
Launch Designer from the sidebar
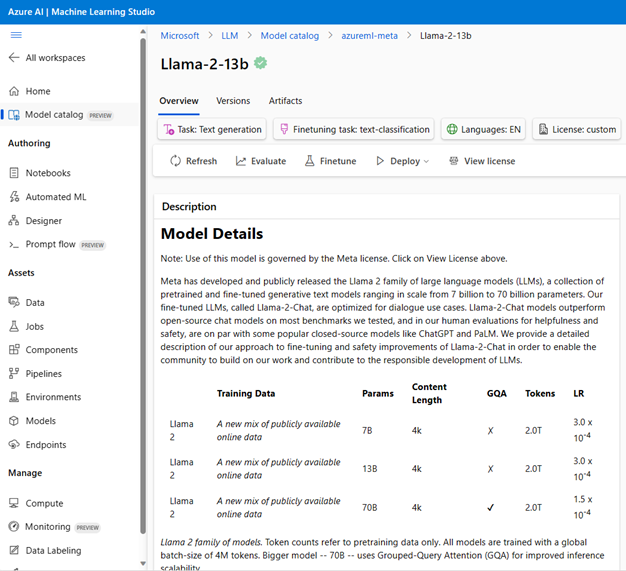click(x=44, y=221)
